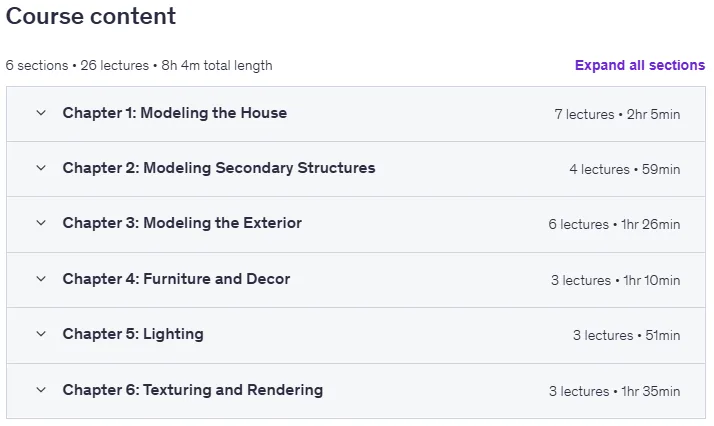Click the 6 lectures • 1hr 26min label
Image resolution: width=714 pixels, height=426 pixels.
tap(614, 224)
